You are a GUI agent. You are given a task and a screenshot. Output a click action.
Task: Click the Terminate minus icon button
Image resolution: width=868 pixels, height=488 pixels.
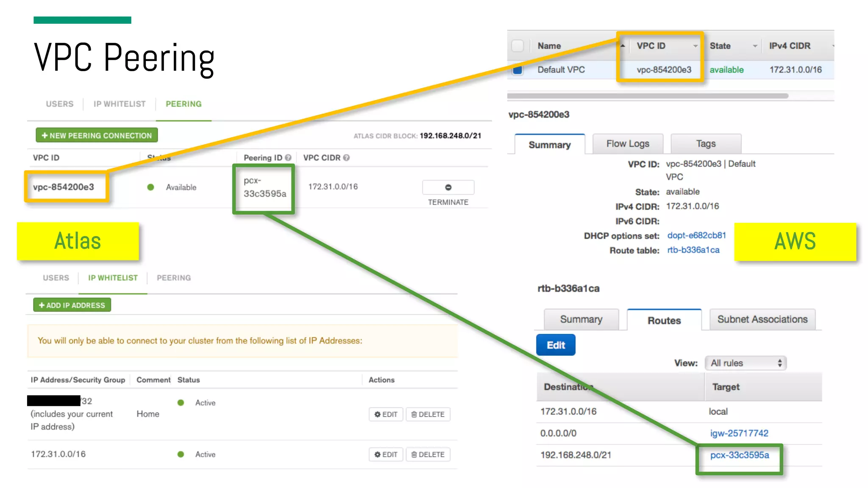point(448,187)
